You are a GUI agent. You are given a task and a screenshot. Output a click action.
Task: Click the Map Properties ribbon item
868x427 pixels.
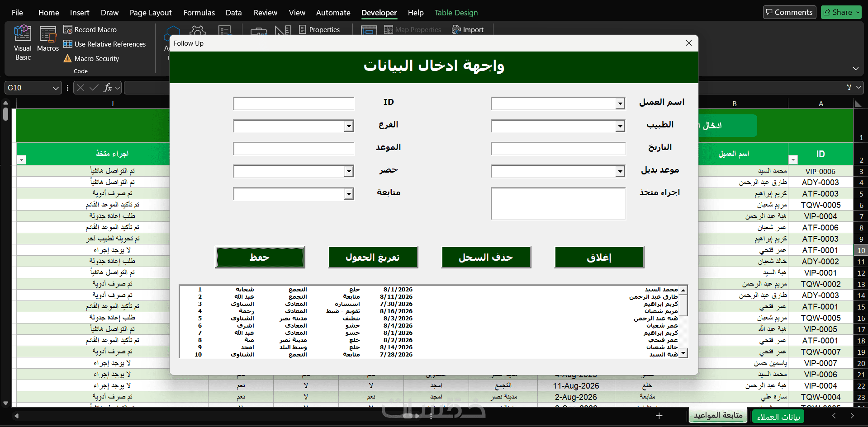click(x=413, y=30)
